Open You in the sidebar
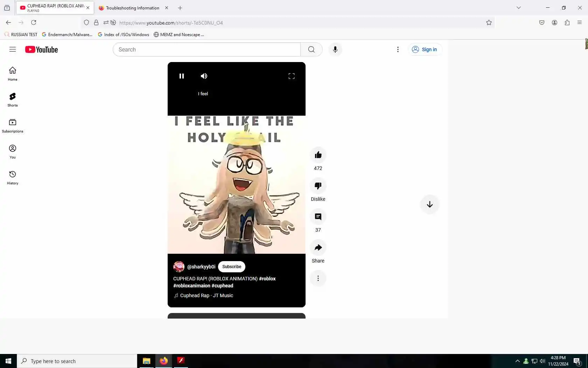The height and width of the screenshot is (368, 588). (x=13, y=152)
